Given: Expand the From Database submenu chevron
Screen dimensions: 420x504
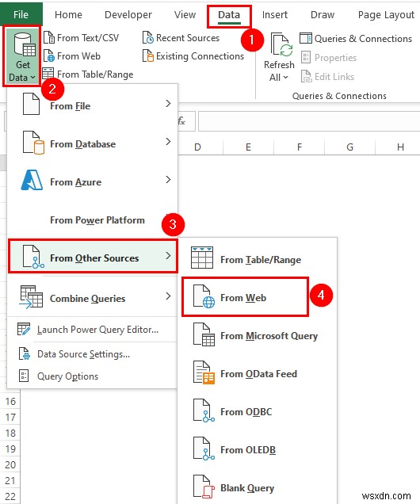Looking at the screenshot, I should coord(168,141).
